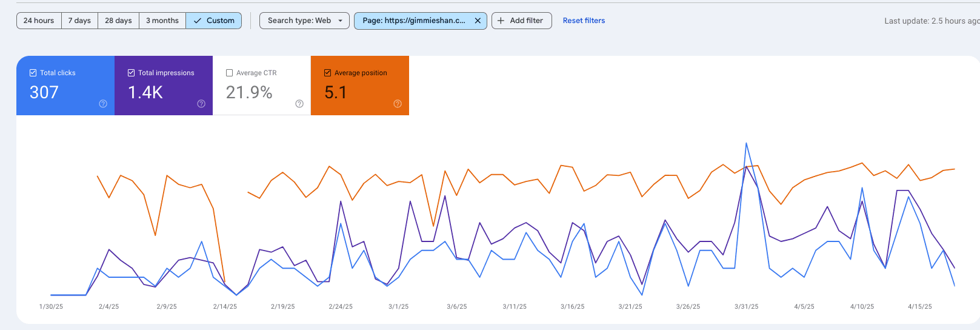Click the 4/10/25 axis date label
Image resolution: width=980 pixels, height=330 pixels.
coord(862,307)
